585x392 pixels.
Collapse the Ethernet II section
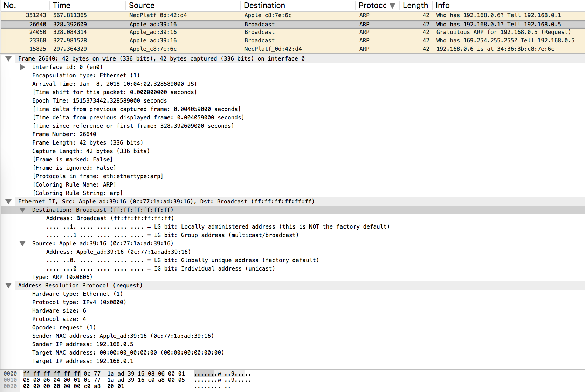pos(8,201)
